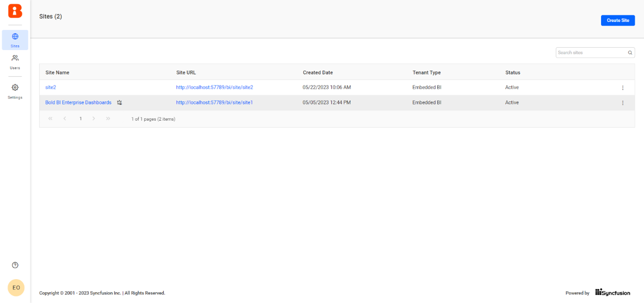This screenshot has width=644, height=303.
Task: Open the Users section from sidebar
Action: point(15,61)
